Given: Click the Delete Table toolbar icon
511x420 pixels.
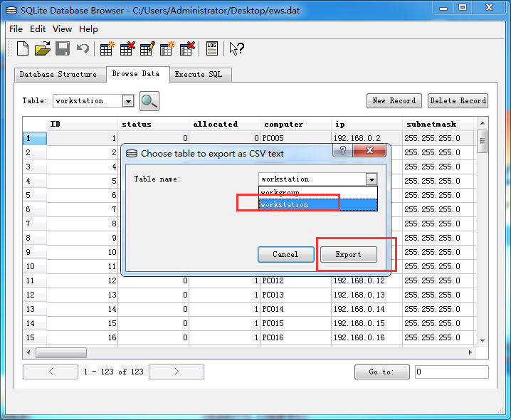Looking at the screenshot, I should [127, 48].
